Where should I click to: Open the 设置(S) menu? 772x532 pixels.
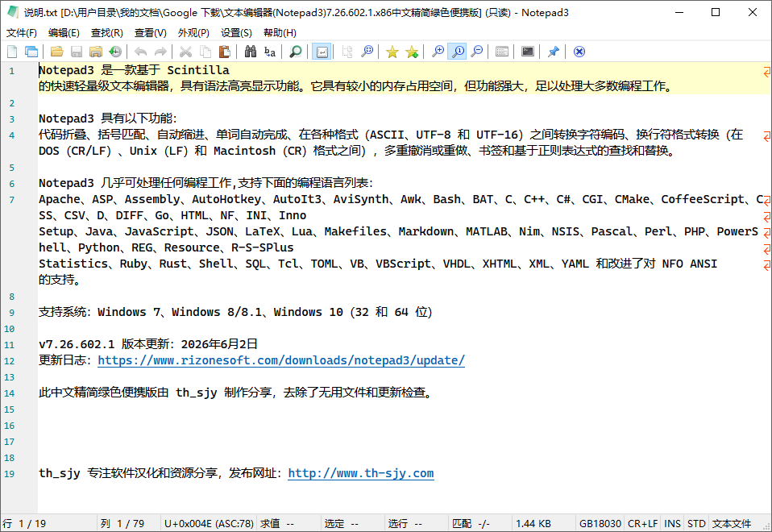tap(236, 32)
